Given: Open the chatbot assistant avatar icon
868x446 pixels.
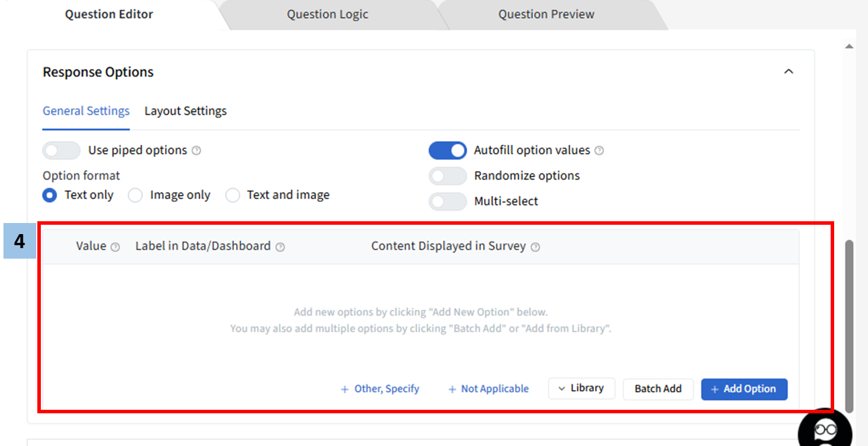Looking at the screenshot, I should coord(825,430).
